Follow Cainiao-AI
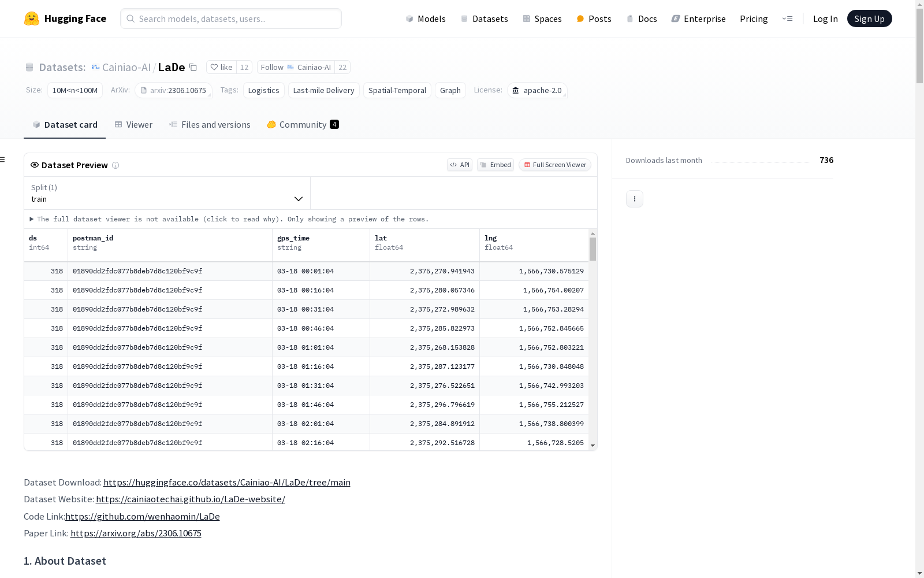 coord(296,67)
